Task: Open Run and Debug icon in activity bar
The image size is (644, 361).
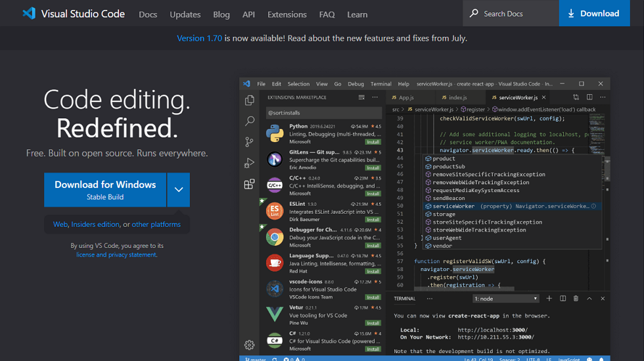Action: point(249,163)
